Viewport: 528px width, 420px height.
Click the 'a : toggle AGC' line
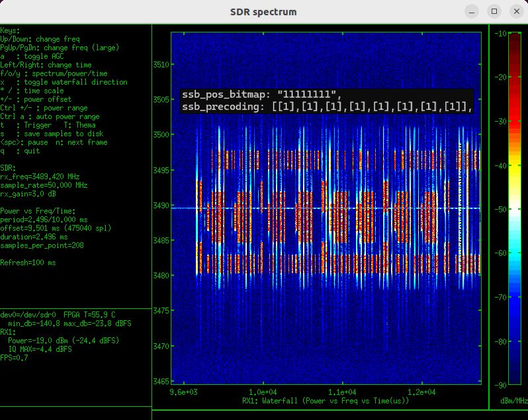[32, 56]
